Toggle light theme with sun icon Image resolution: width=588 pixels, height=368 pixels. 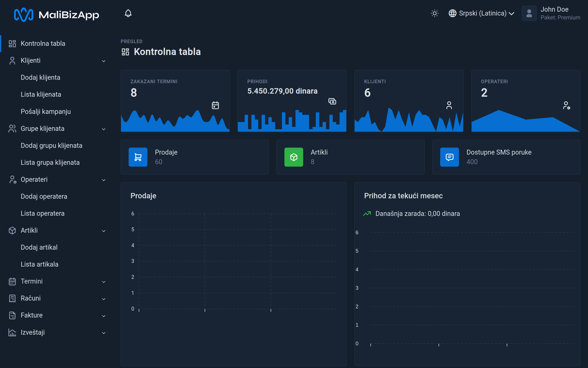tap(434, 13)
